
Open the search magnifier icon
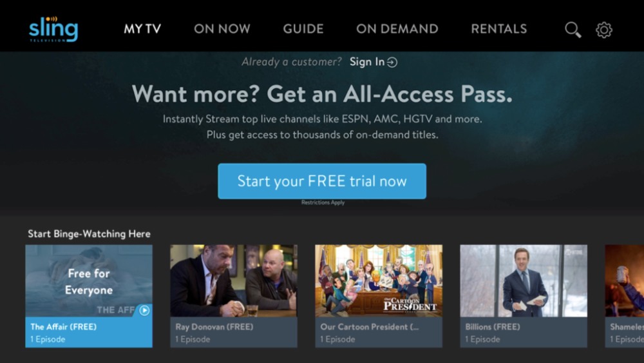tap(573, 30)
